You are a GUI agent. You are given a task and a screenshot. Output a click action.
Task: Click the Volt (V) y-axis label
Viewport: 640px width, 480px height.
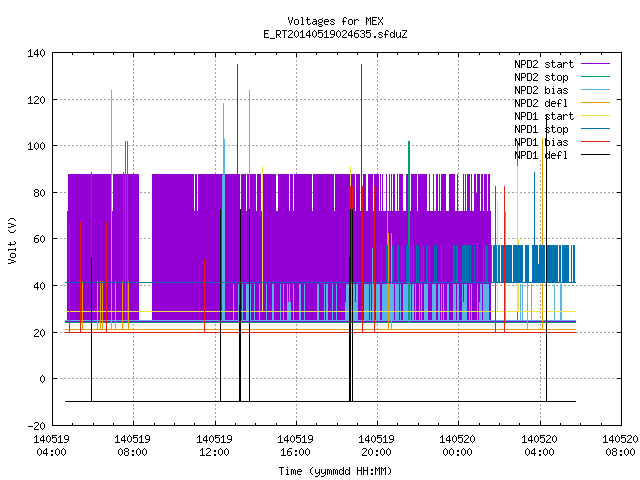[12, 240]
